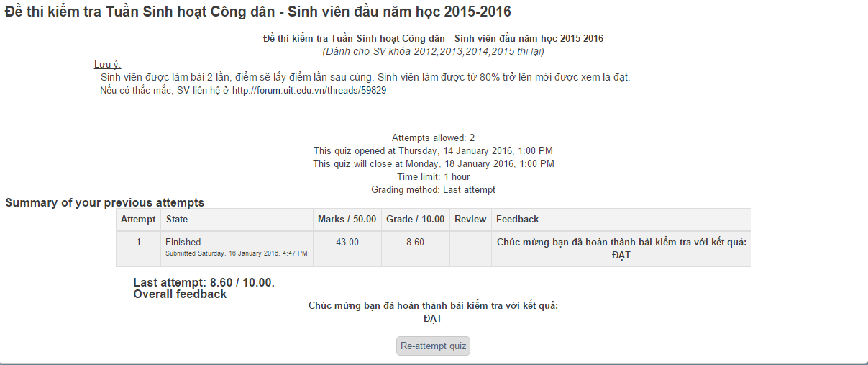Screen dimensions: 868x365
Task: Select the underlined 'Lưu ý:' label
Action: [x=108, y=64]
